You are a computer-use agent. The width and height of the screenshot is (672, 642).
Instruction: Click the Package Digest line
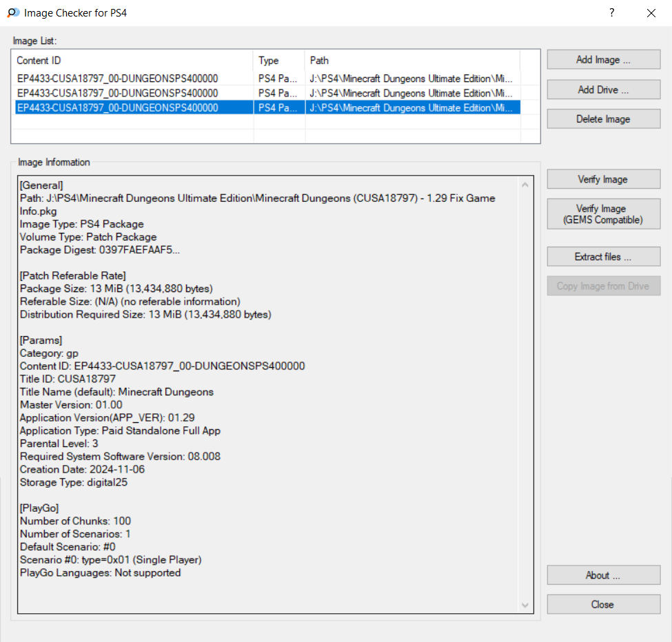click(100, 249)
